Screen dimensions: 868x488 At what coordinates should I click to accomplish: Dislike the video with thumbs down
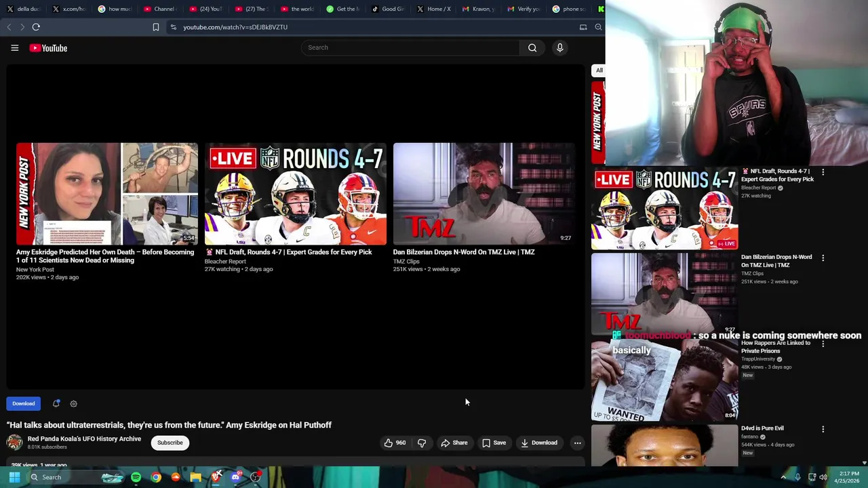[x=422, y=443]
